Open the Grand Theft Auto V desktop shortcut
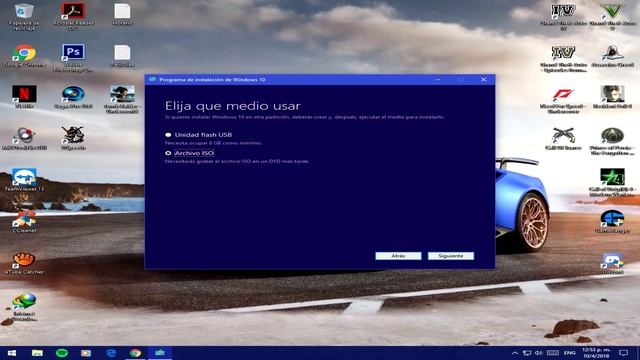The height and width of the screenshot is (360, 640). [x=612, y=16]
